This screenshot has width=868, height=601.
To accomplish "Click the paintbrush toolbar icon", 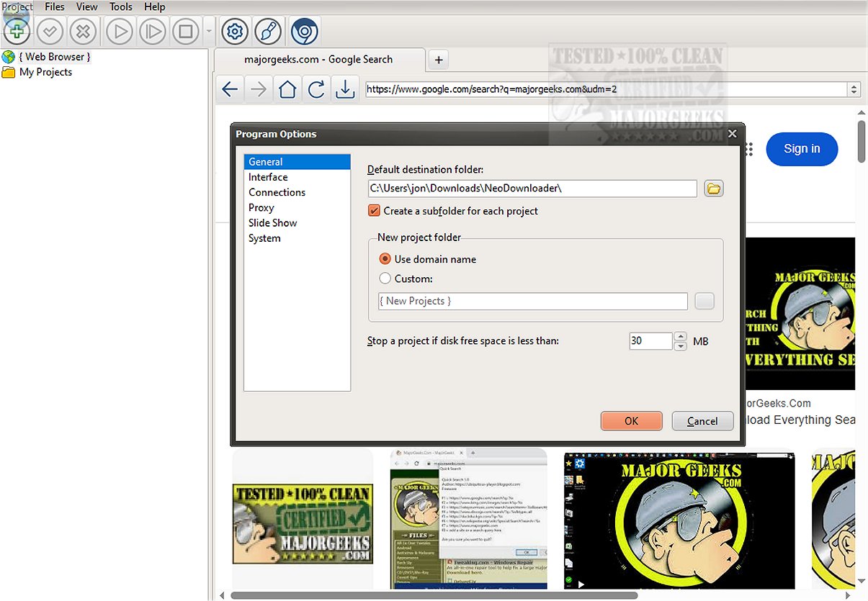I will (268, 31).
